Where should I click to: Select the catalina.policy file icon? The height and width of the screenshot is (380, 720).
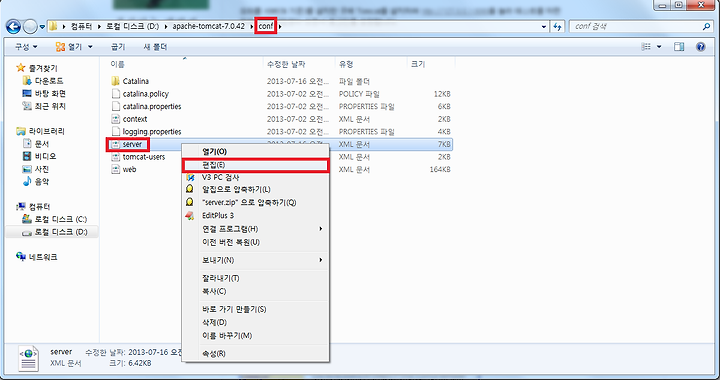coord(116,94)
